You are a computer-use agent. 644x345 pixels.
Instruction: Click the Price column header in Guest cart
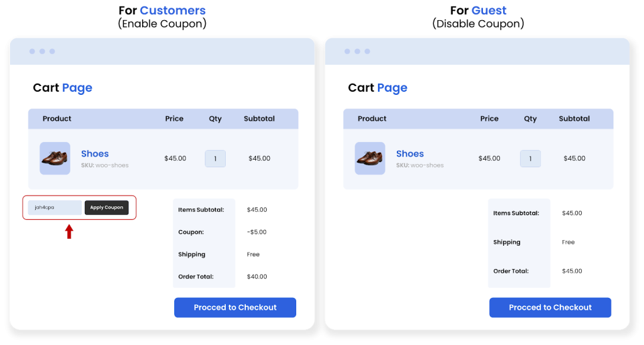click(x=489, y=119)
